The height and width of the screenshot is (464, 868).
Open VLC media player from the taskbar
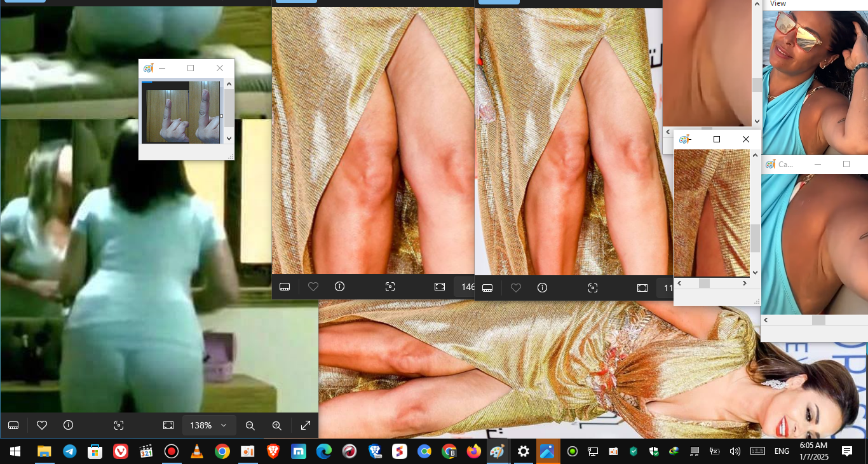click(x=197, y=452)
